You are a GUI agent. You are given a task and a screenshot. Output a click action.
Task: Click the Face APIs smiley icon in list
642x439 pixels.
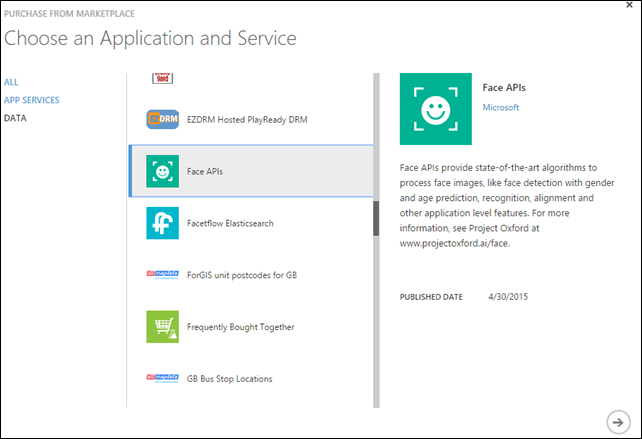pyautogui.click(x=162, y=171)
